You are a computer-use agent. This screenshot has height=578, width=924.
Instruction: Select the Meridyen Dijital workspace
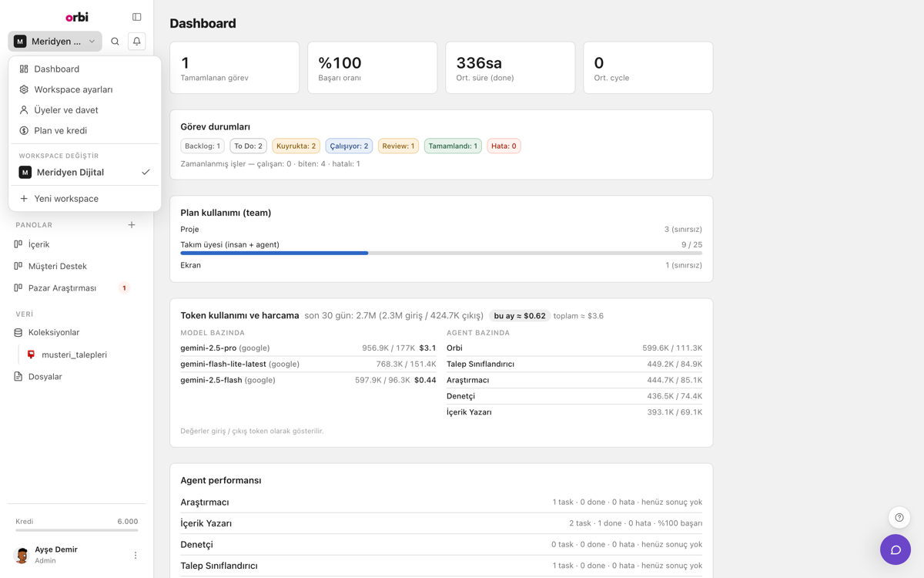[85, 173]
